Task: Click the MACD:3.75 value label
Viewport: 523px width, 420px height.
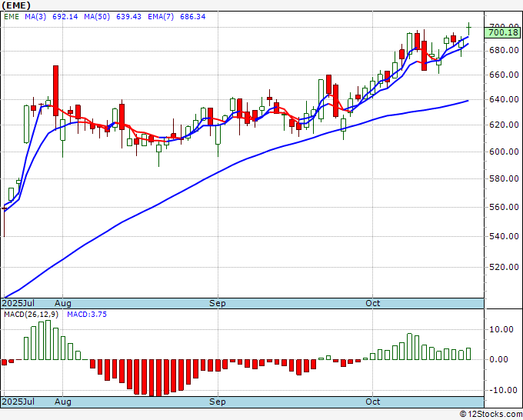Action: pyautogui.click(x=87, y=315)
